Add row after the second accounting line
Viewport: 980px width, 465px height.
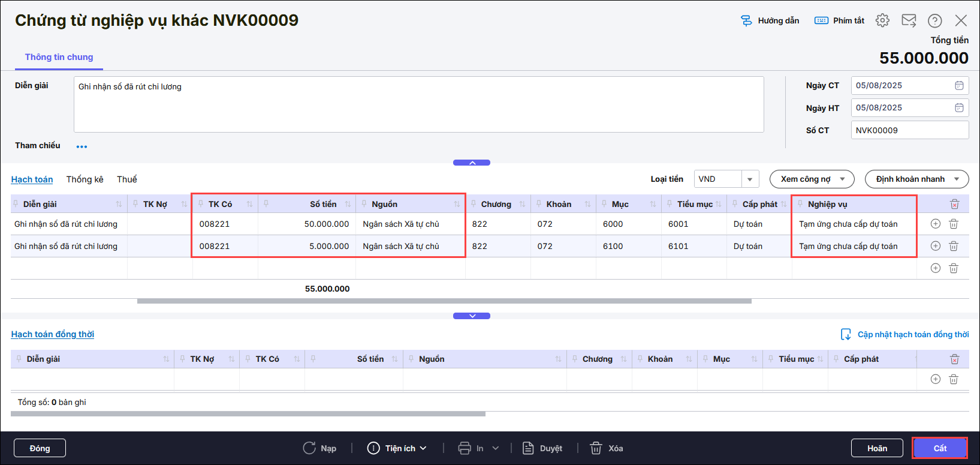tap(935, 246)
